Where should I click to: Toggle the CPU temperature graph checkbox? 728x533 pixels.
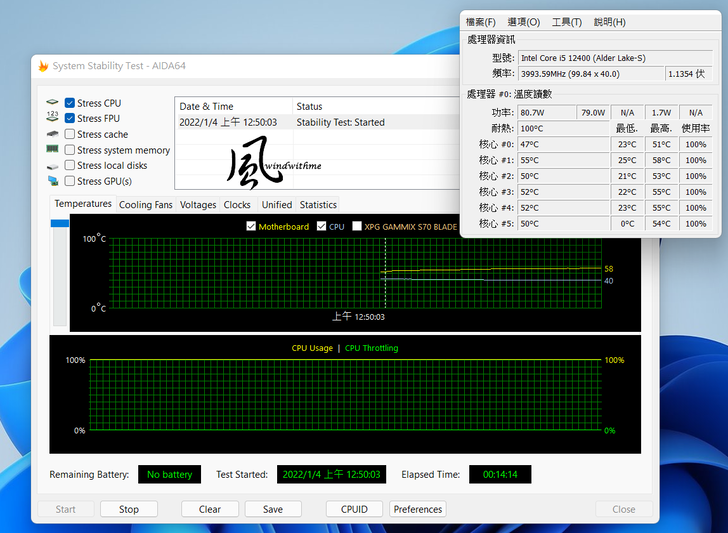[321, 226]
